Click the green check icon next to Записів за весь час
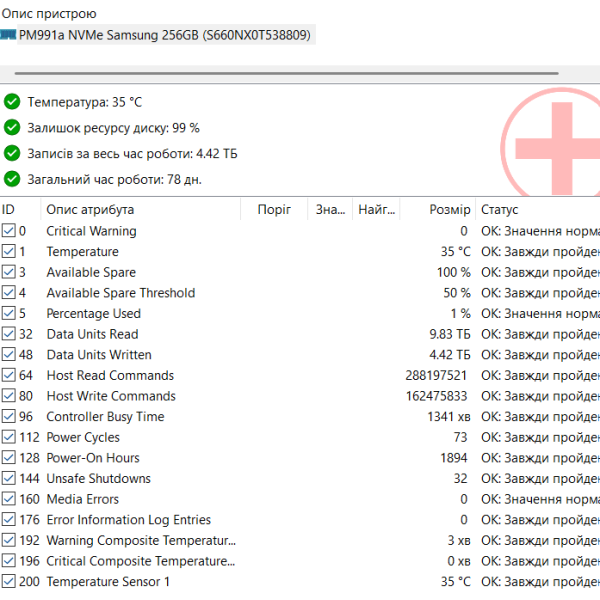 coord(12,153)
